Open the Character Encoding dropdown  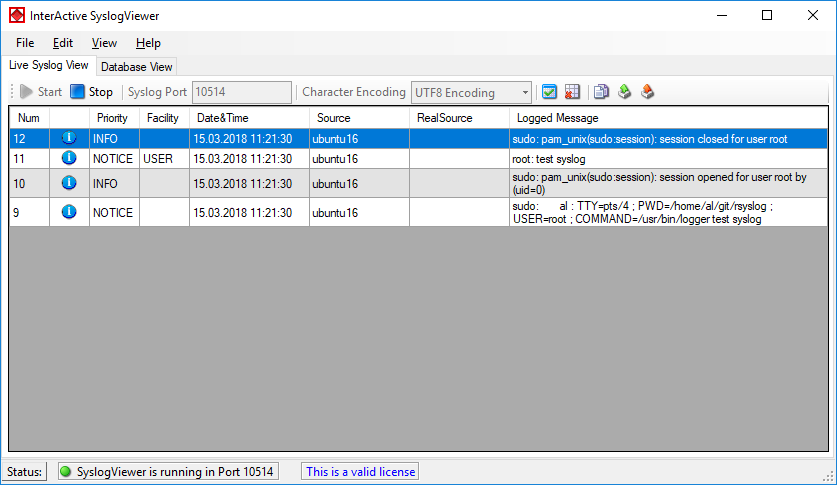click(471, 92)
